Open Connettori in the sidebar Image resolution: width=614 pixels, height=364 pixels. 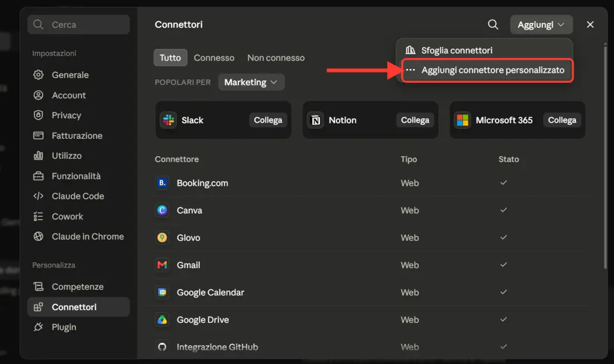click(x=78, y=307)
